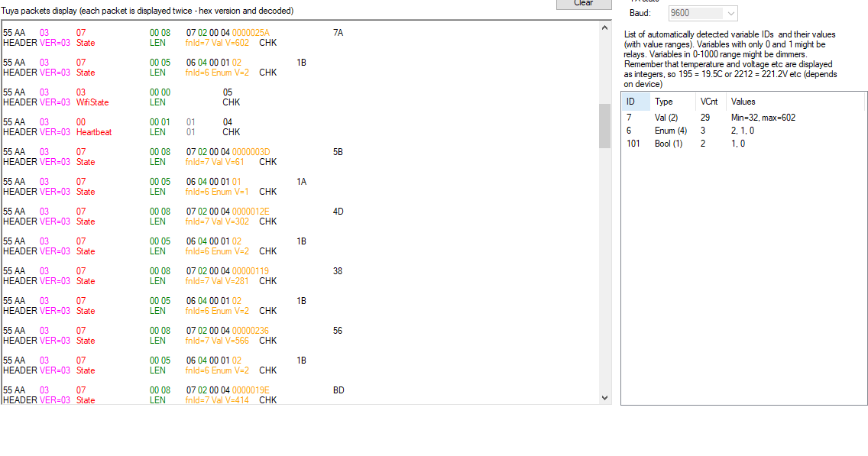This screenshot has width=868, height=456.
Task: Click the decoded text 'fnId=7 Val V=302'
Action: pyautogui.click(x=217, y=222)
